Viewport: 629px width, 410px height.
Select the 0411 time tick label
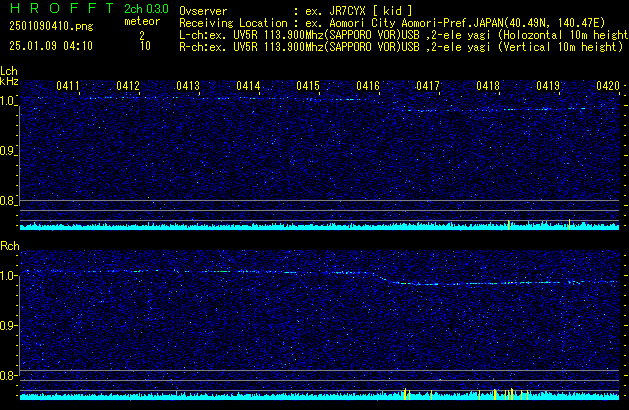click(x=68, y=86)
